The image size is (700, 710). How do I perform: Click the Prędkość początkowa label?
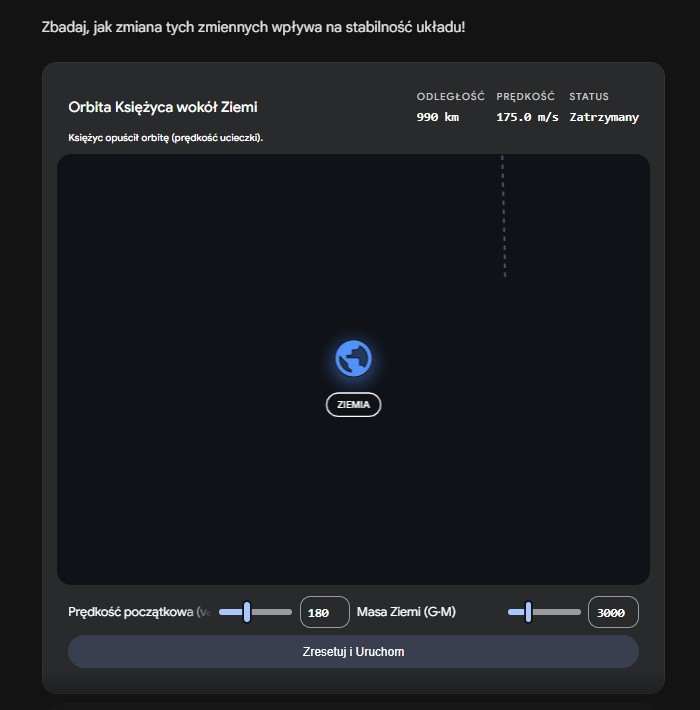139,612
